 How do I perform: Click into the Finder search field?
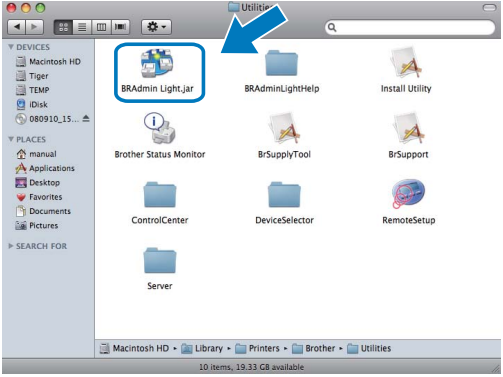point(410,27)
